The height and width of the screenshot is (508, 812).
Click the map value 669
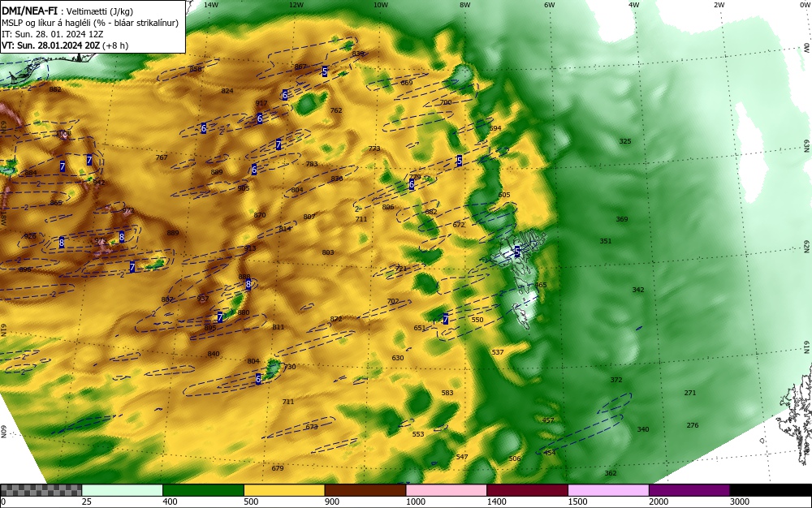point(407,83)
